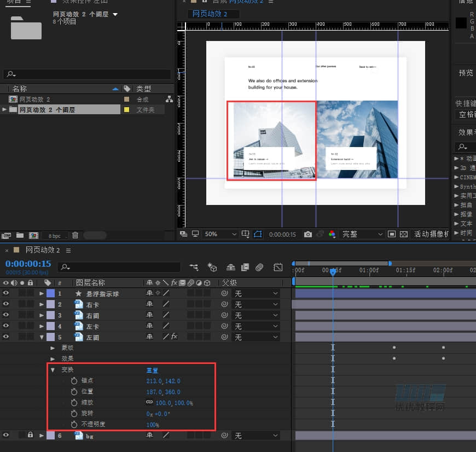
Task: Click the black color swatch in info panel
Action: click(461, 23)
